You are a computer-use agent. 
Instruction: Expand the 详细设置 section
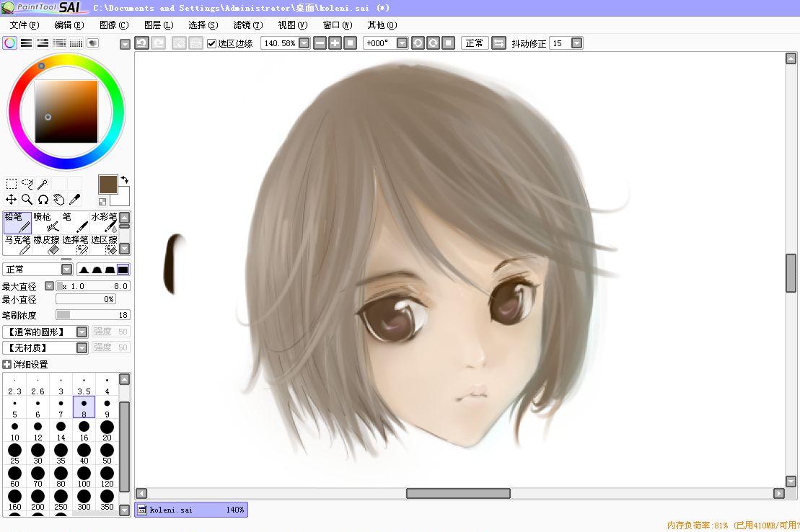[7, 365]
